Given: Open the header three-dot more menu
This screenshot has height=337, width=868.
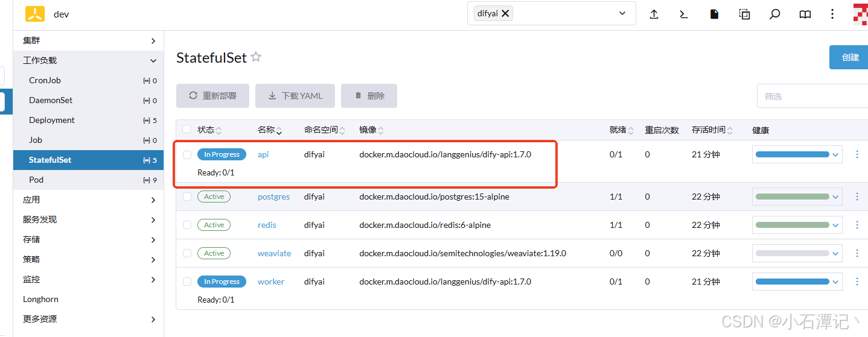Looking at the screenshot, I should click(832, 14).
